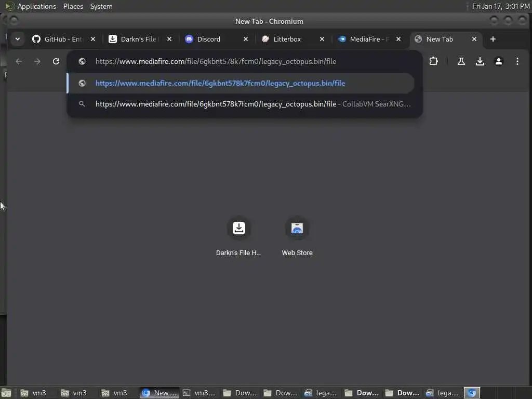Open a new tab with plus button
This screenshot has height=399, width=532.
493,39
